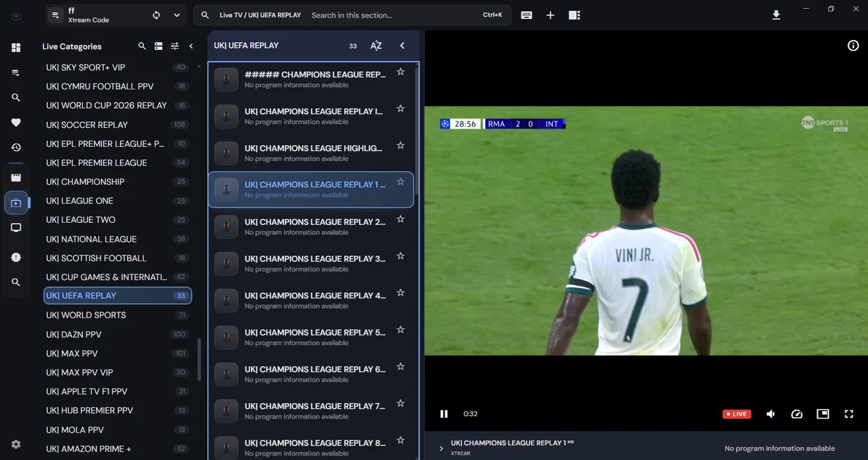Play the CHAMPIONS LEAGUE REPLAY 4 channel
This screenshot has height=460, width=868.
click(311, 300)
